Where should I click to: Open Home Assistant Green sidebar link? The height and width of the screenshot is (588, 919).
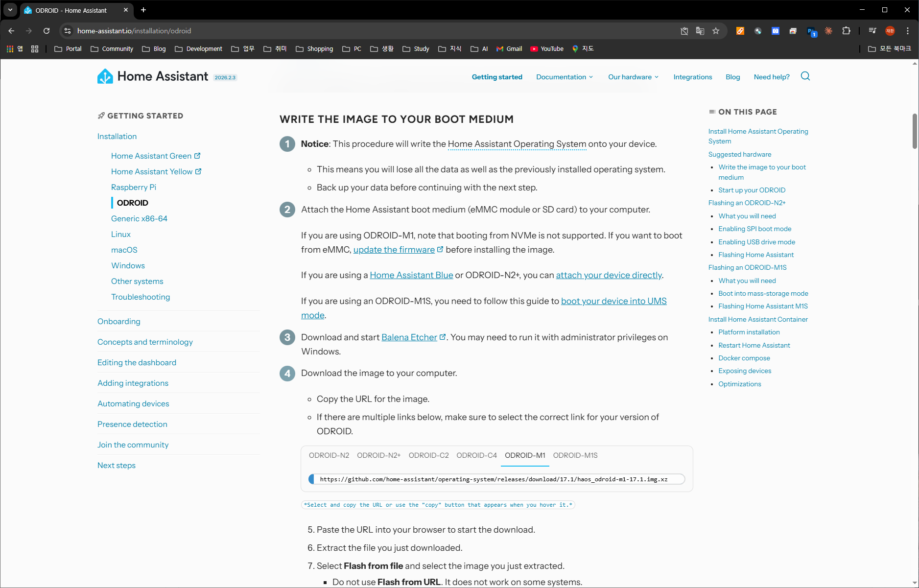click(x=156, y=156)
